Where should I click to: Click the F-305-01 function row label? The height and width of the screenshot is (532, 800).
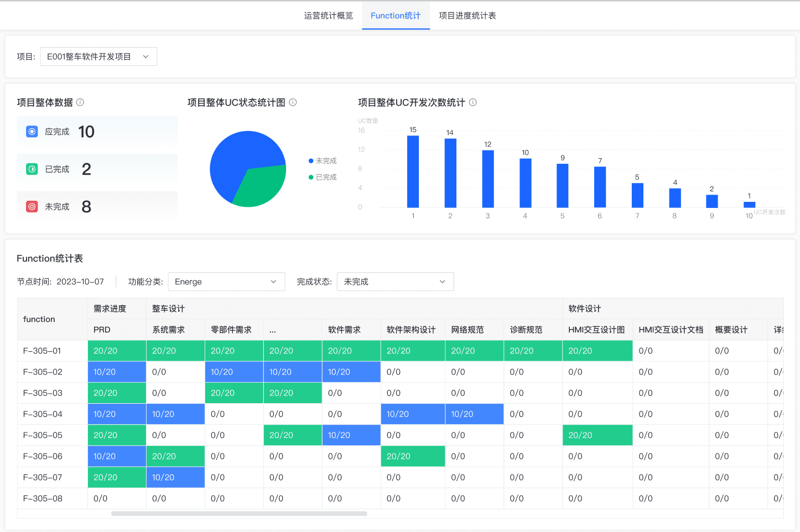pos(42,351)
